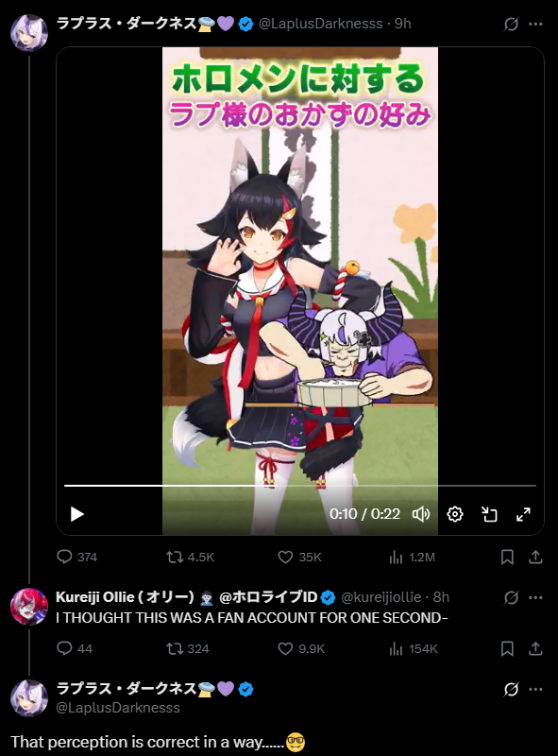Screen dimensions: 558x756
Task: Like Kureiji Ollie's reply with 9.9K likes
Action: 301,648
